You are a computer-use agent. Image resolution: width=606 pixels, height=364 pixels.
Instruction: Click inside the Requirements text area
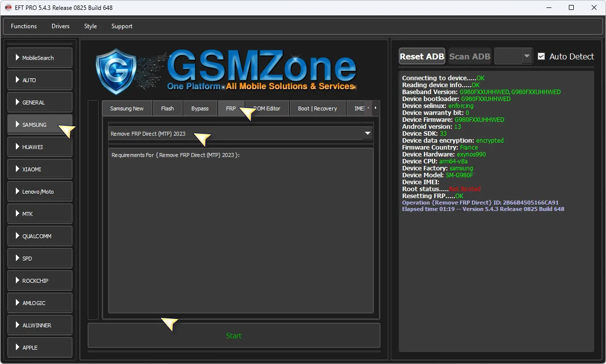(241, 233)
